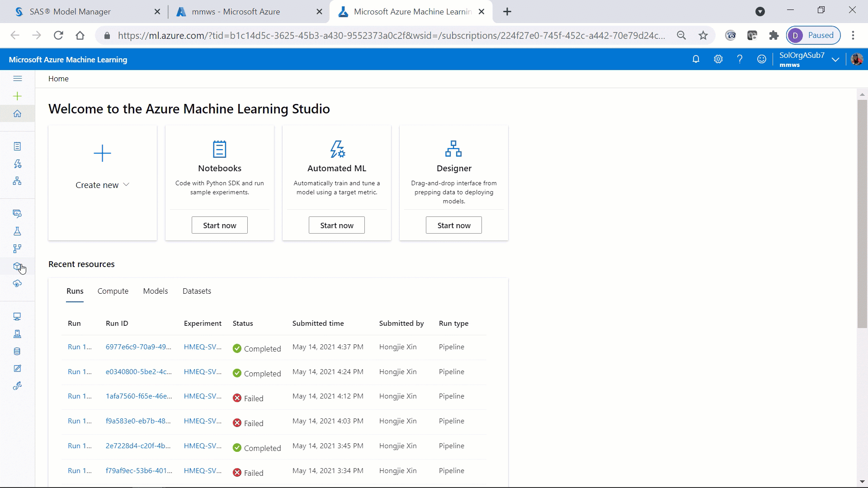
Task: Start now under the Notebooks card
Action: 219,225
